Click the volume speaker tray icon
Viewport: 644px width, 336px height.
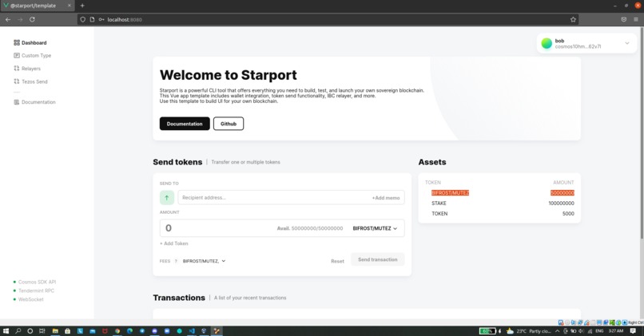point(581,331)
